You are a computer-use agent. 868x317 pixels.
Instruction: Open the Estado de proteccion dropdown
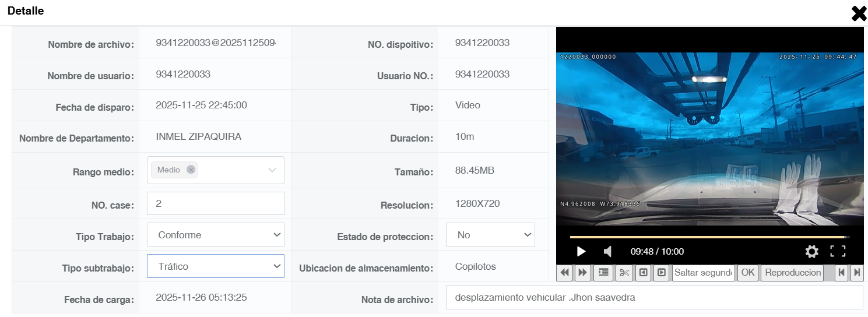[x=490, y=235]
